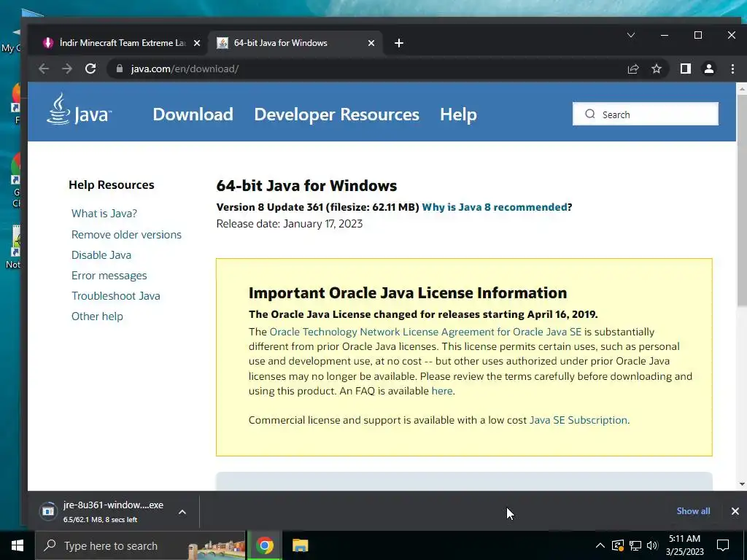Click the network icon in system tray
This screenshot has height=560, width=747.
click(635, 545)
